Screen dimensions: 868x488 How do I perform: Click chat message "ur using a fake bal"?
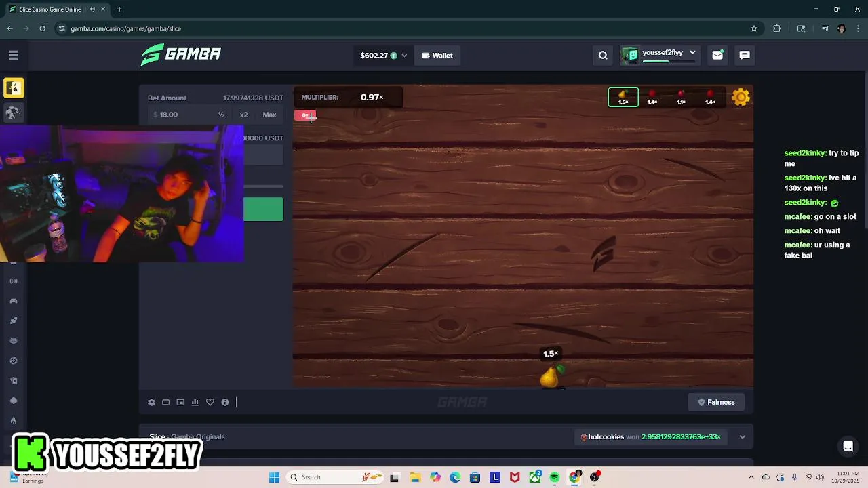pyautogui.click(x=816, y=250)
